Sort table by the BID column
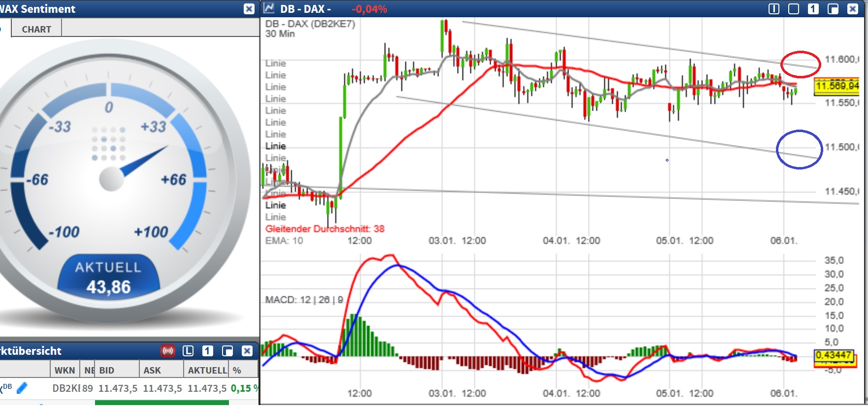868x410 pixels. click(x=107, y=370)
